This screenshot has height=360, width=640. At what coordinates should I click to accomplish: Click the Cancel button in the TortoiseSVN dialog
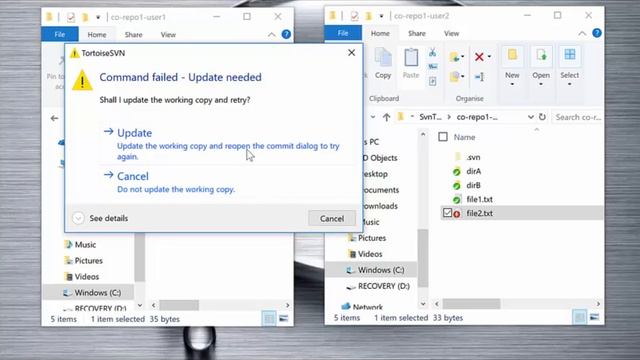click(x=331, y=218)
